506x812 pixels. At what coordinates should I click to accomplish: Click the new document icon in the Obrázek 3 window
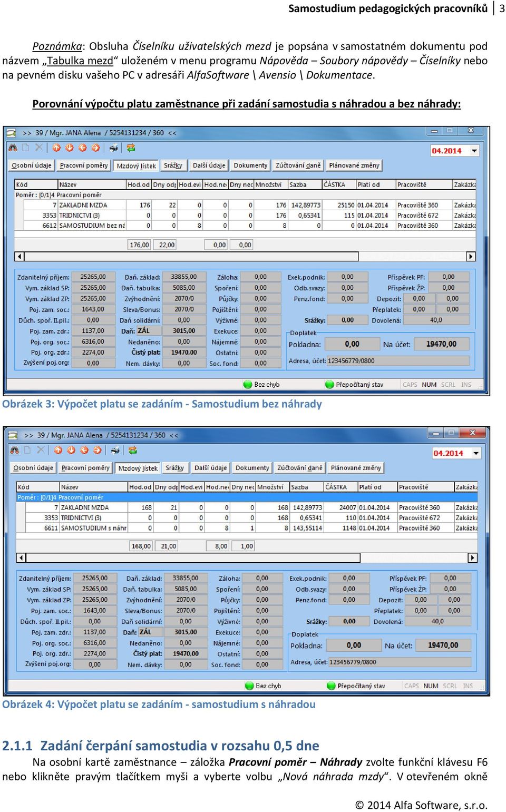(26, 148)
